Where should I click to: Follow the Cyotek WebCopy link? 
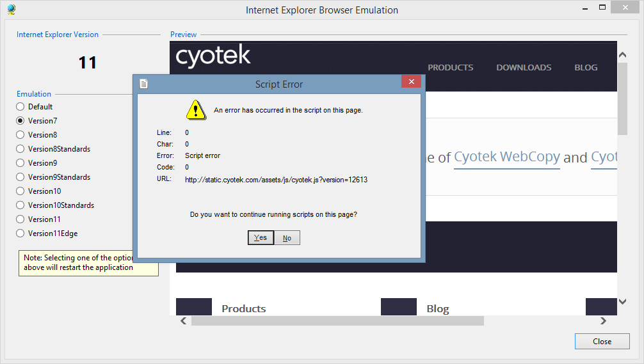click(x=507, y=157)
